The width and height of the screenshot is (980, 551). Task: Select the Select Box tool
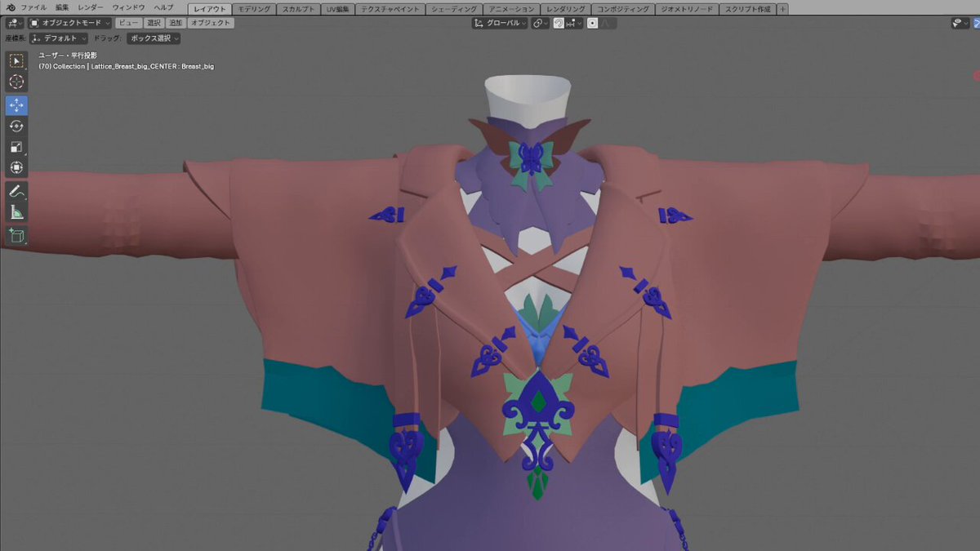(16, 61)
